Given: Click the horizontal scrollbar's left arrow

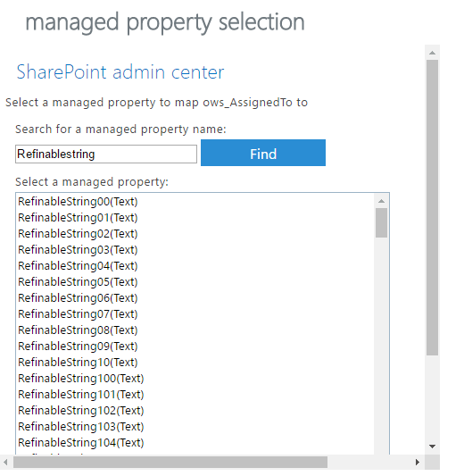Looking at the screenshot, I should [5, 463].
